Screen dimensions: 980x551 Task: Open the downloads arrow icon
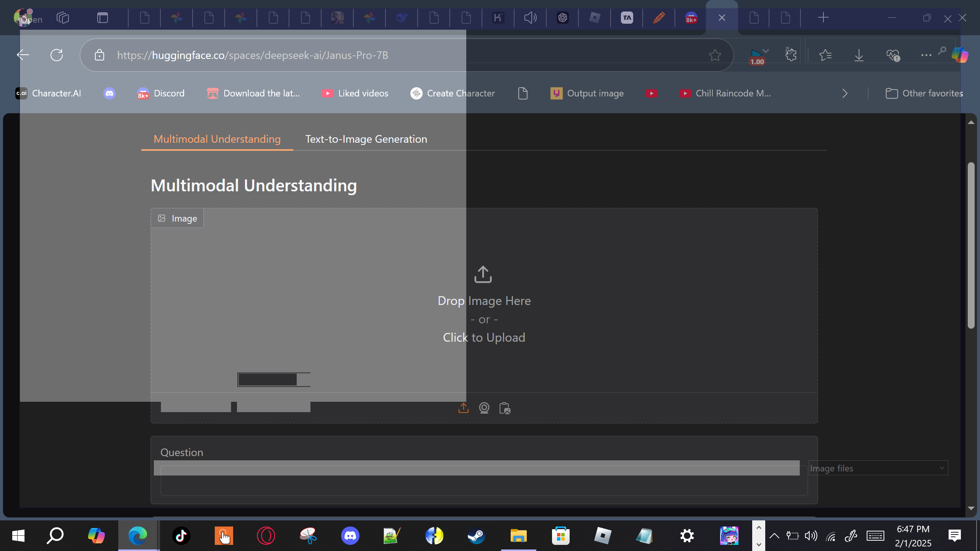point(859,55)
